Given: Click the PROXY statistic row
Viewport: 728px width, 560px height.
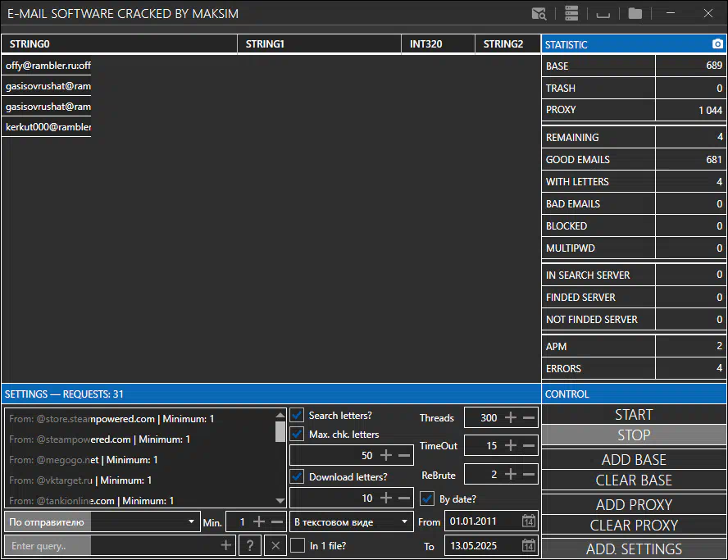Looking at the screenshot, I should click(x=634, y=110).
